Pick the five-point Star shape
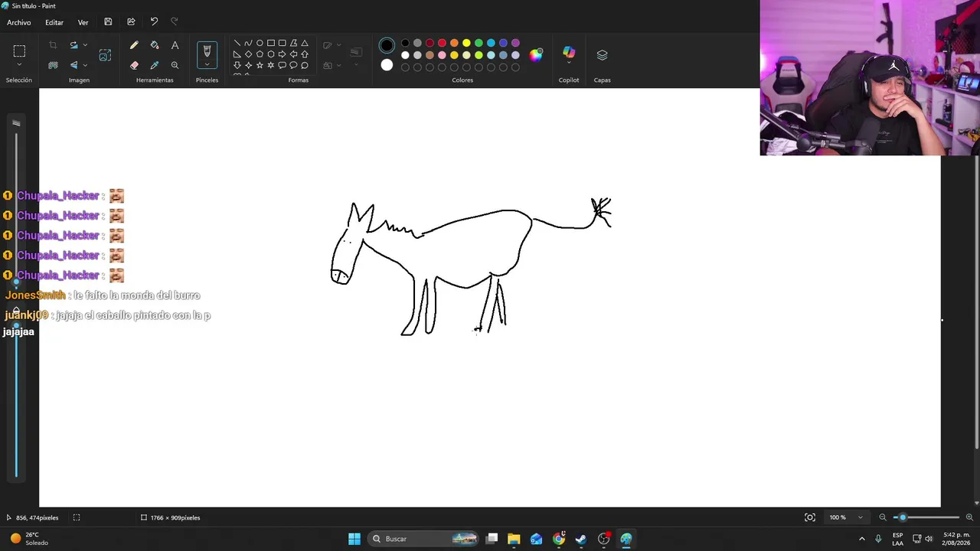 pos(260,66)
